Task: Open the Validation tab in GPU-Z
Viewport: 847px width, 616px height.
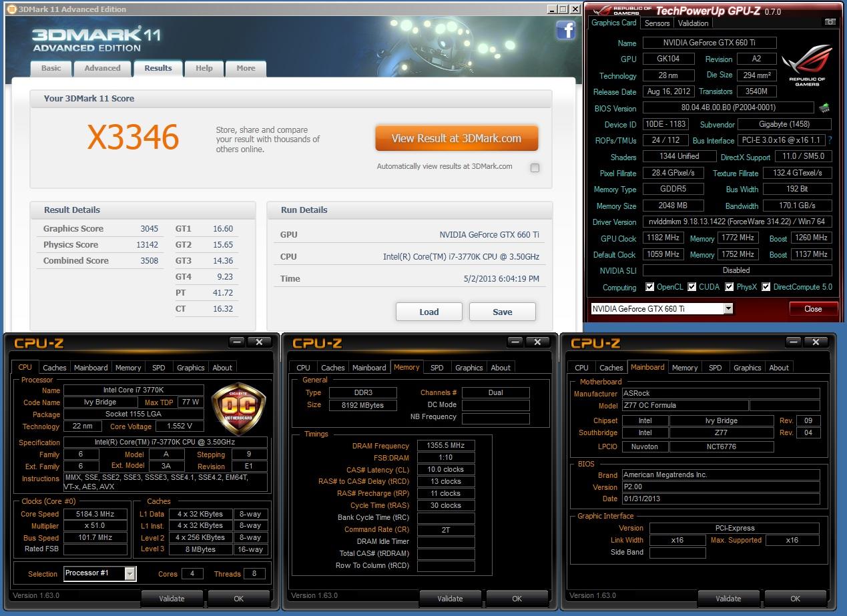Action: pyautogui.click(x=693, y=23)
